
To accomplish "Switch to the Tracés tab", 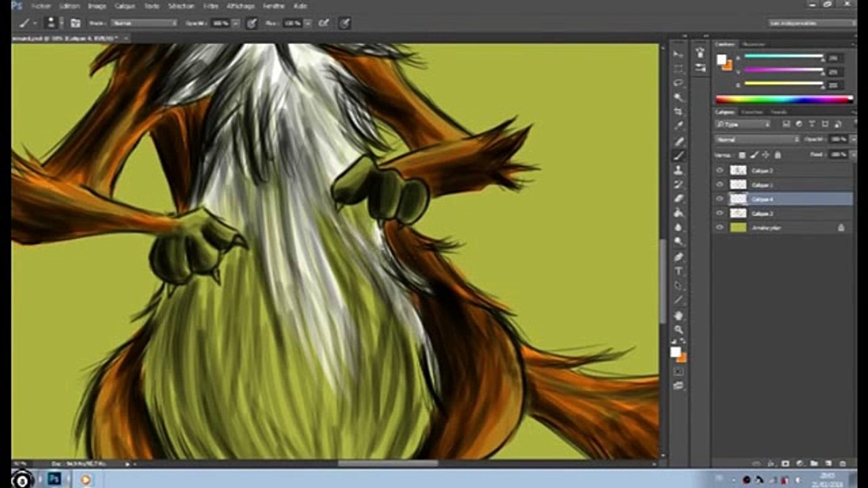I will pyautogui.click(x=778, y=112).
